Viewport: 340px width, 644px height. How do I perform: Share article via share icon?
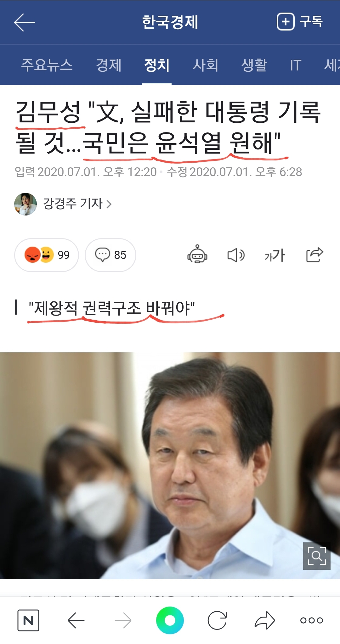[314, 255]
